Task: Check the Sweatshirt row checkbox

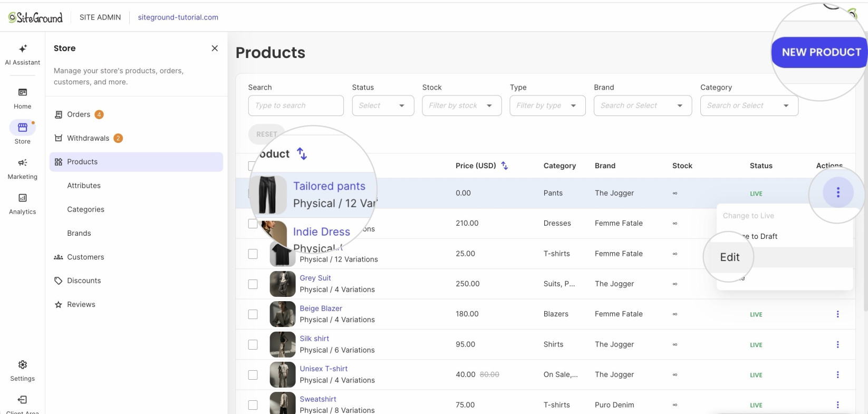Action: click(x=253, y=405)
